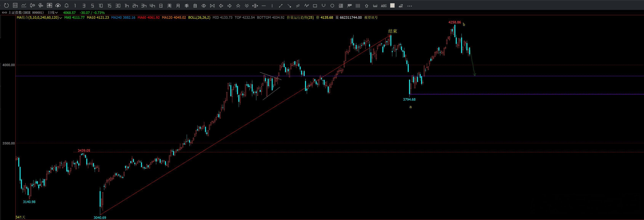Viewport: 644px width, 220px height.
Task: Switch to the 1h timeframe
Action: (127, 6)
